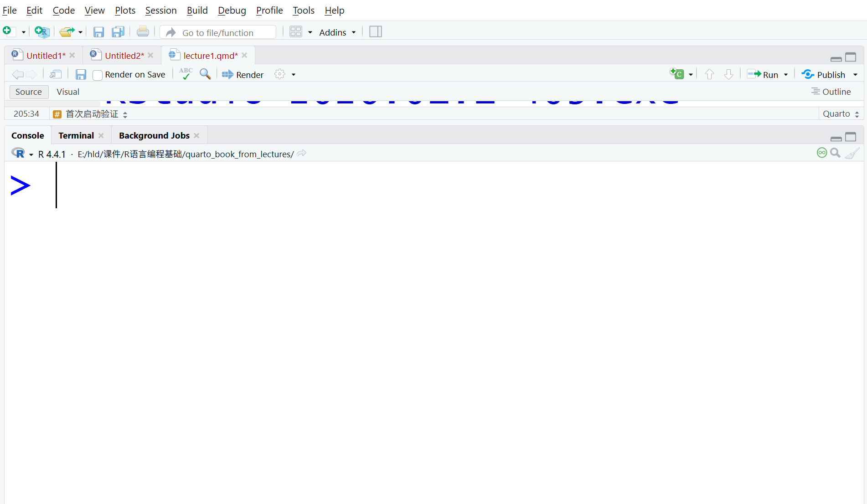867x504 pixels.
Task: Switch editor to Source mode
Action: 29,92
